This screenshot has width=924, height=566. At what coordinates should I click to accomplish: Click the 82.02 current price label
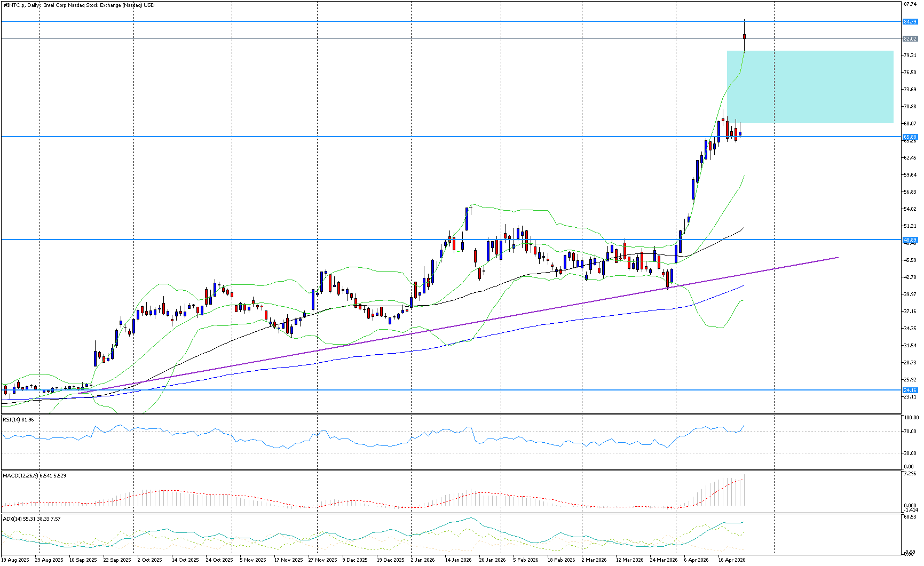pyautogui.click(x=910, y=39)
